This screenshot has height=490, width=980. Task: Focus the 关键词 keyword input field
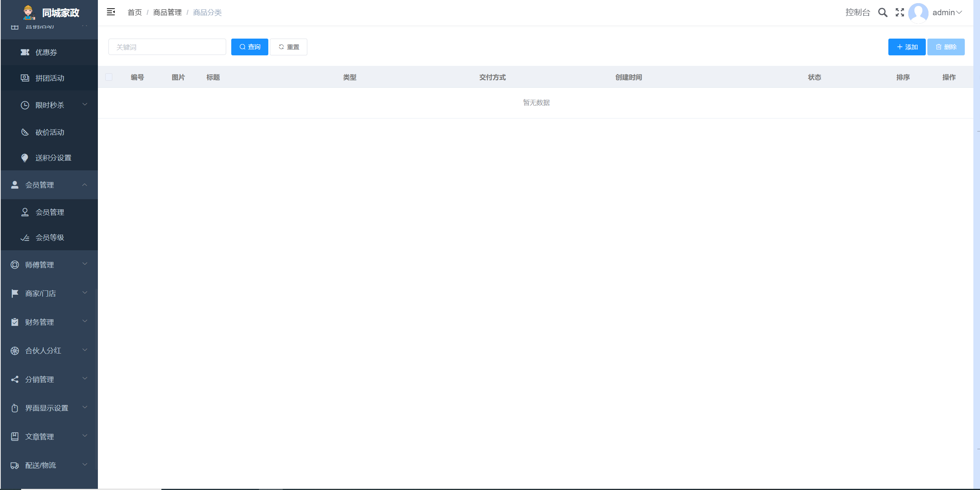[167, 47]
